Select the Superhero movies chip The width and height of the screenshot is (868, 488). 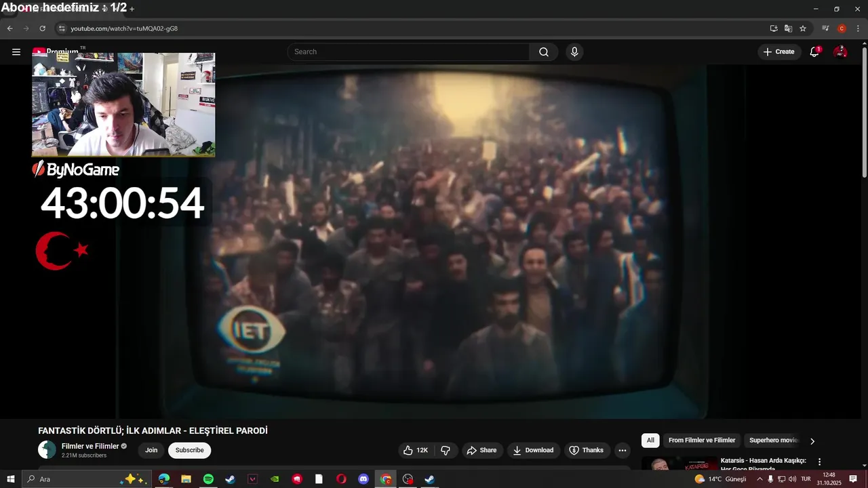pos(774,441)
